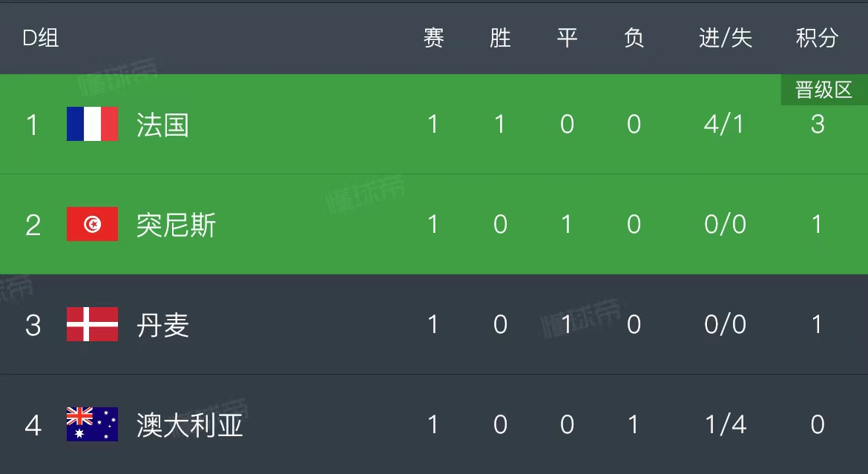Image resolution: width=868 pixels, height=474 pixels.
Task: Sort by the 负 losses column
Action: point(634,39)
